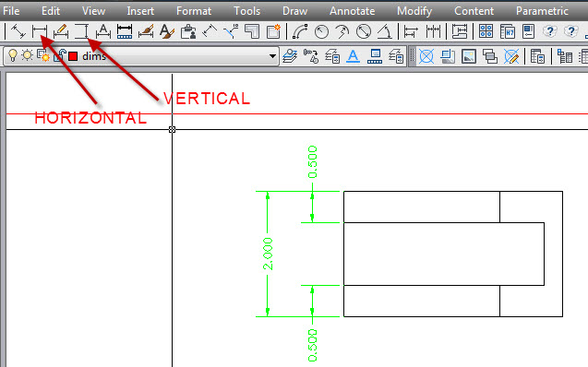Click the image adjust icon with blue square
The image size is (588, 367).
(x=448, y=56)
